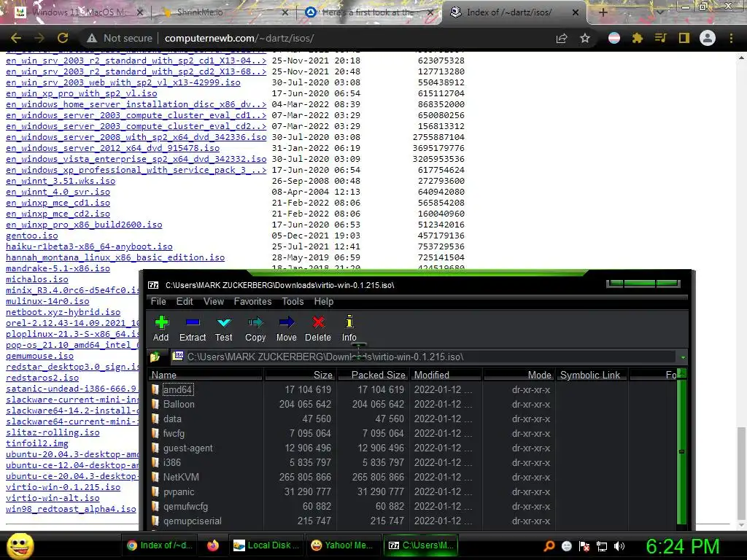This screenshot has width=747, height=560.
Task: Open the Help menu in 7-Zip
Action: point(323,301)
